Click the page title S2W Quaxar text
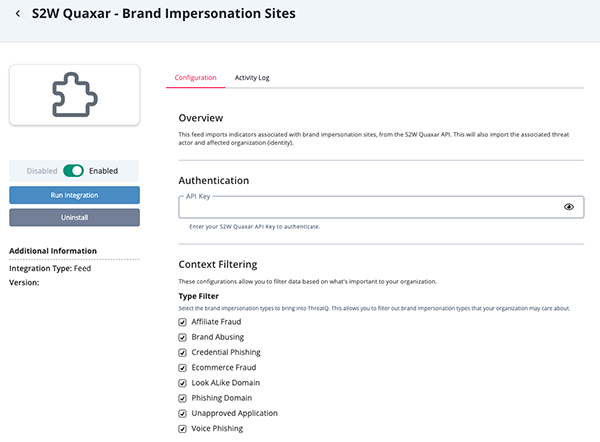Viewport: 600px width, 442px height. click(x=164, y=13)
